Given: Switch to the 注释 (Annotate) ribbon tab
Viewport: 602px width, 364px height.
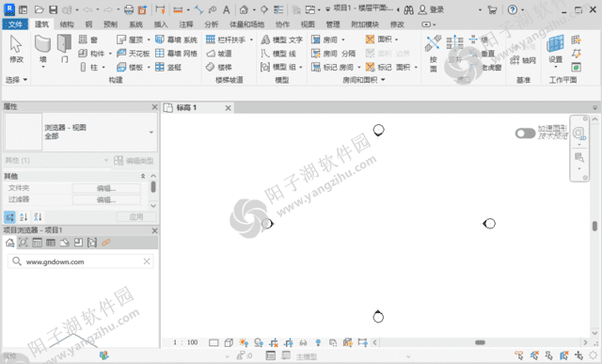Looking at the screenshot, I should [x=186, y=24].
